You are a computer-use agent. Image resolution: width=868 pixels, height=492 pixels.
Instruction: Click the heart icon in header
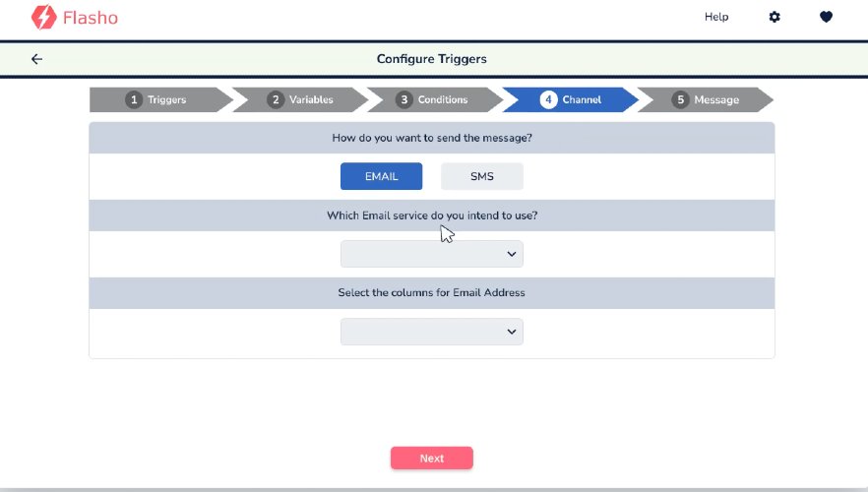[x=826, y=17]
